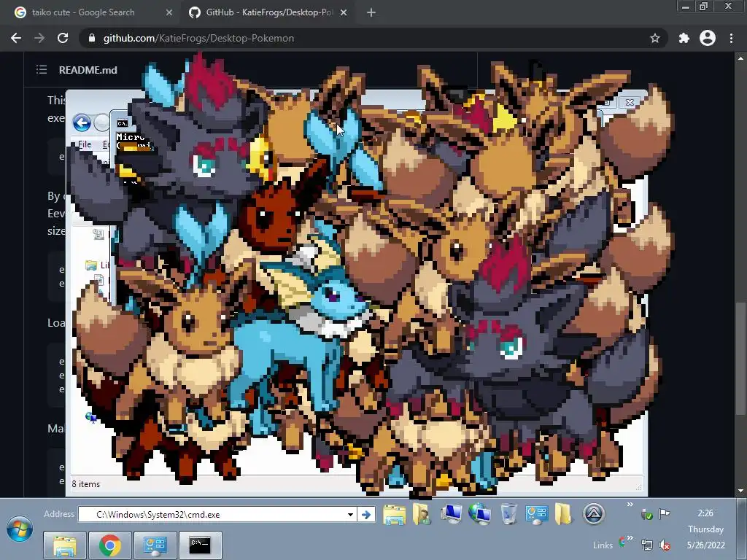Viewport: 747px width, 560px height.
Task: Click the Go arrow next to Address bar
Action: [366, 514]
